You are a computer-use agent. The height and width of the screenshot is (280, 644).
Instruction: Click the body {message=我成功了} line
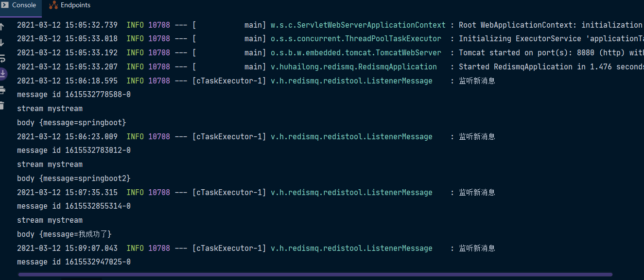tap(65, 234)
